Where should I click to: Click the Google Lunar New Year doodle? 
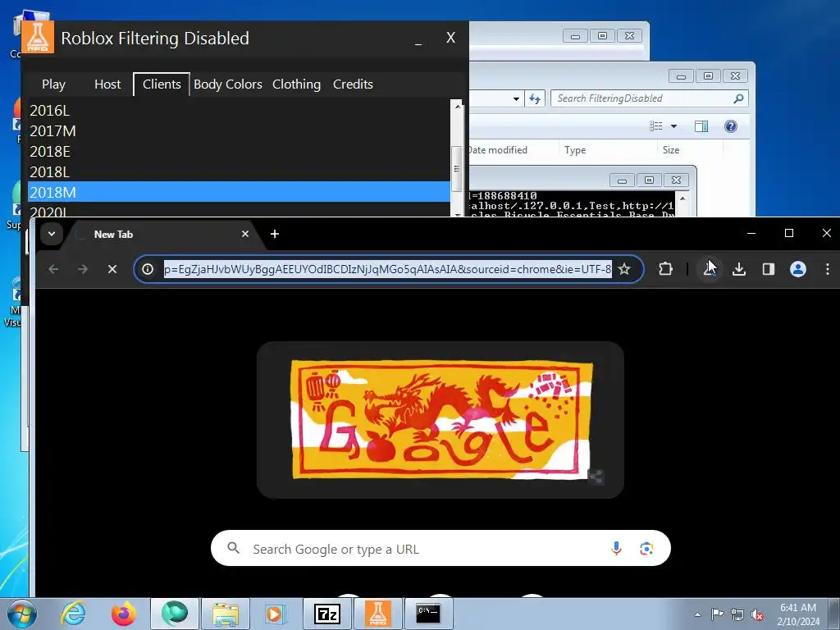(x=441, y=420)
